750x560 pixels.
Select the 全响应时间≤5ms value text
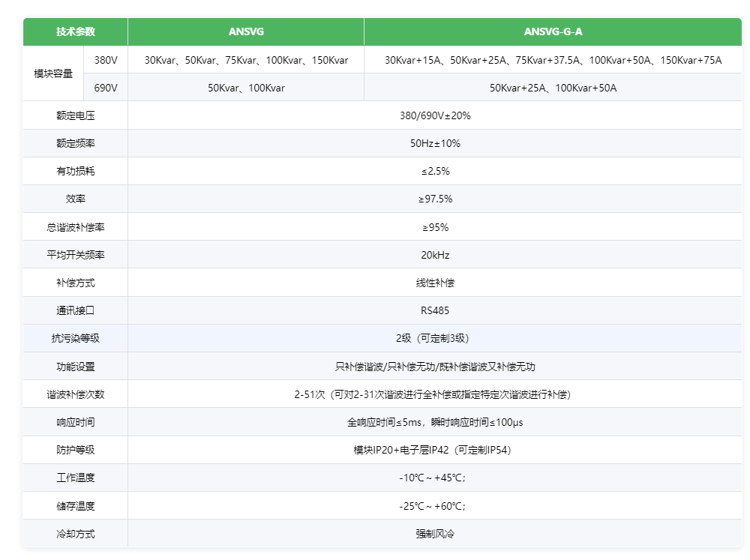[435, 422]
